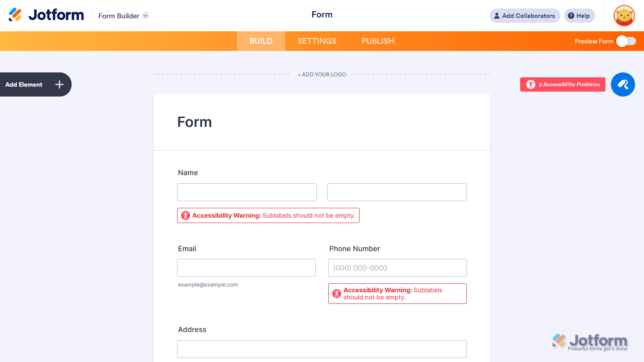Screen dimensions: 644x362
Task: Click the Add Element plus icon
Action: click(x=59, y=84)
